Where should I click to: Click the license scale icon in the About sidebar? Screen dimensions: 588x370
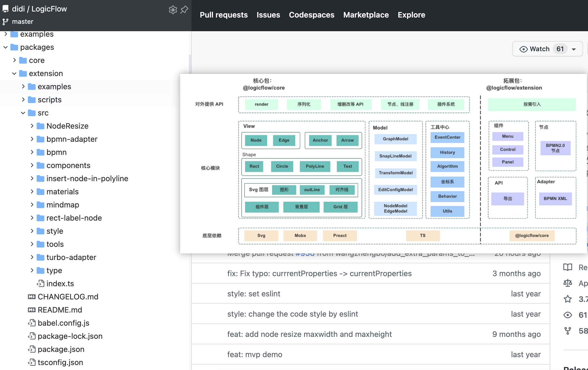click(x=568, y=283)
